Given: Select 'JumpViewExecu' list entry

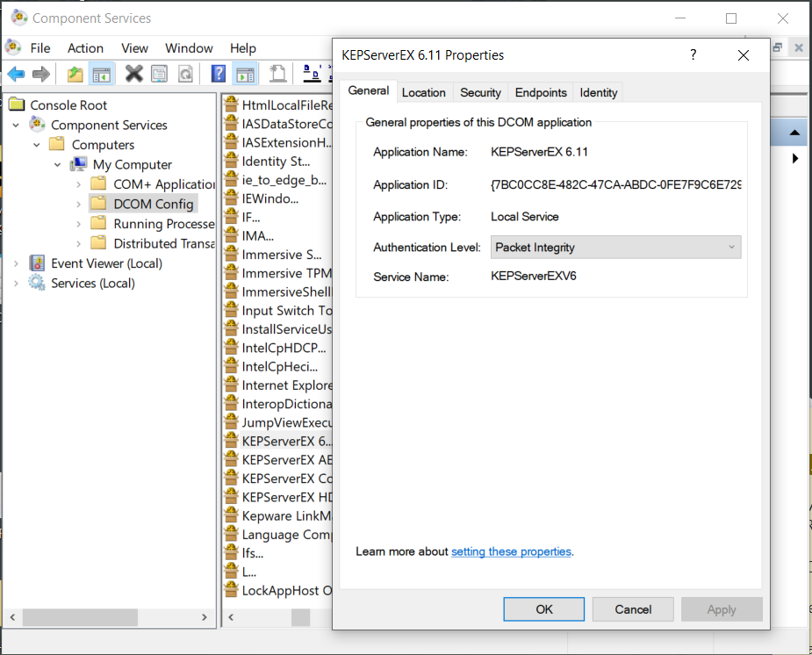Looking at the screenshot, I should pyautogui.click(x=287, y=422).
